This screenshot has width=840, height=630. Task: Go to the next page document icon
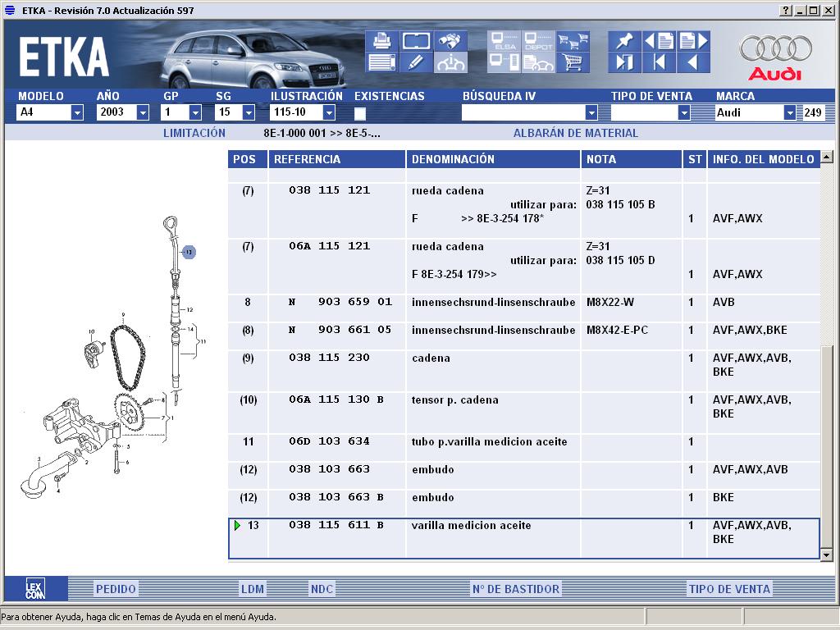693,41
